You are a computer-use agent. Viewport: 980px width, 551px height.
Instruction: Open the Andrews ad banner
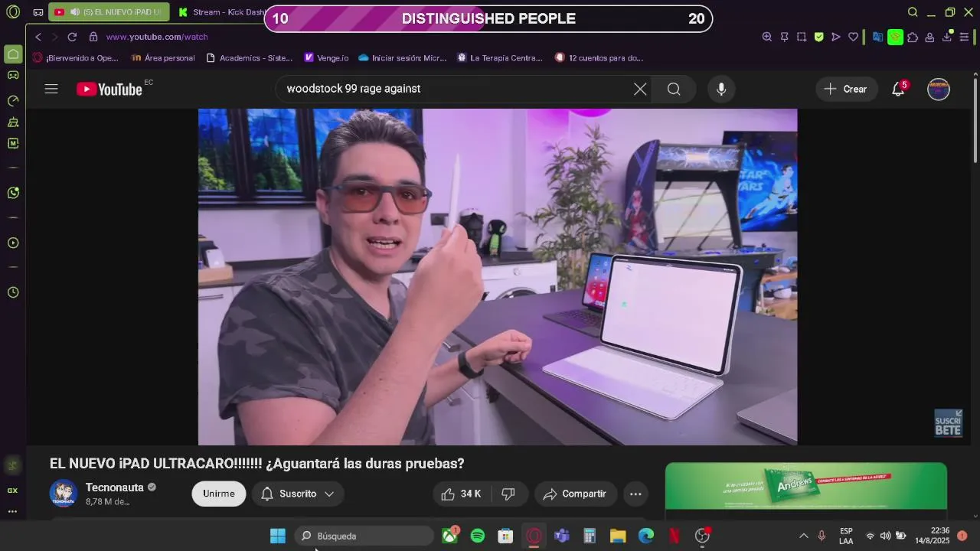tap(806, 486)
